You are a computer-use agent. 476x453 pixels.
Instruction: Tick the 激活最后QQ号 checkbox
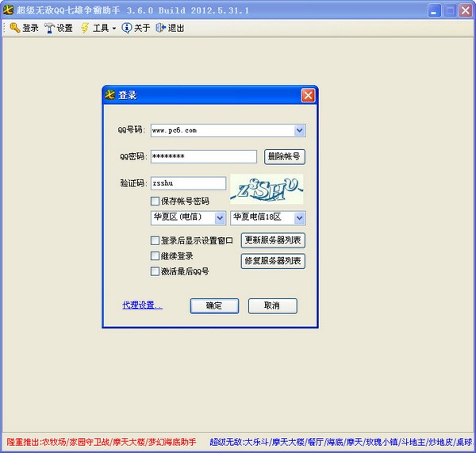(155, 271)
